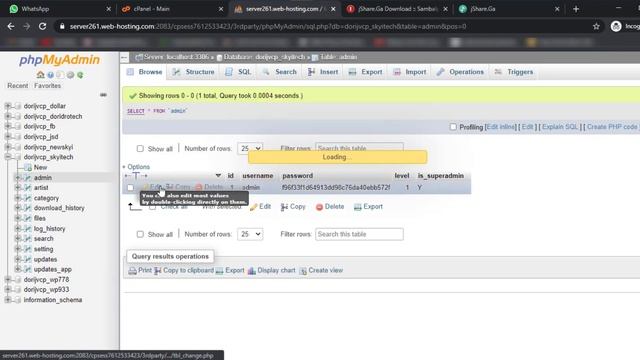Select the admin row checkbox
The width and height of the screenshot is (640, 360).
pos(130,188)
